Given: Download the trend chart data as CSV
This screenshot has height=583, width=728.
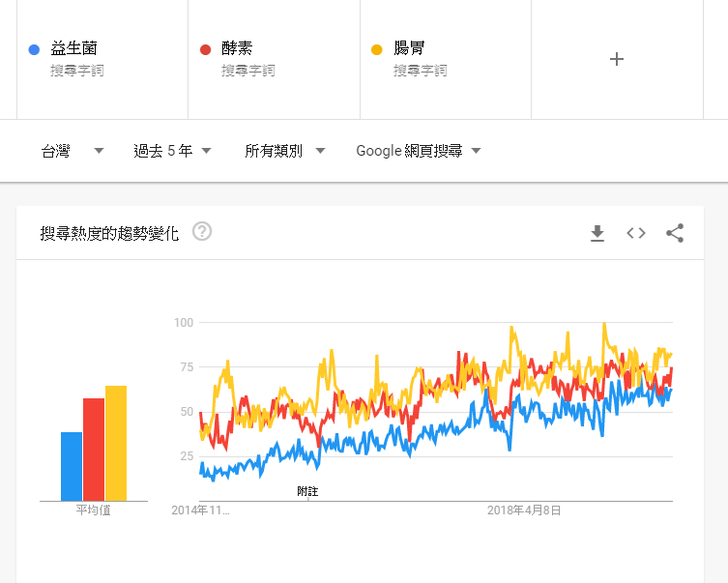Looking at the screenshot, I should click(597, 233).
